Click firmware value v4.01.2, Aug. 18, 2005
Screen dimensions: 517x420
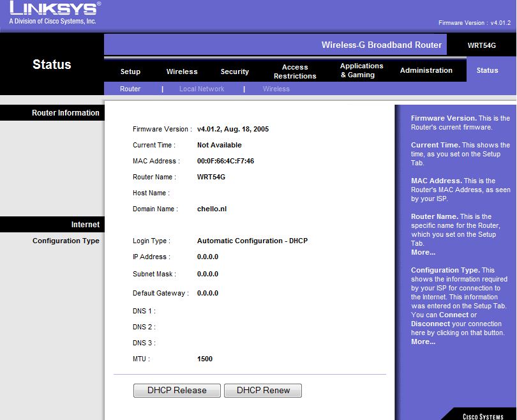[233, 129]
